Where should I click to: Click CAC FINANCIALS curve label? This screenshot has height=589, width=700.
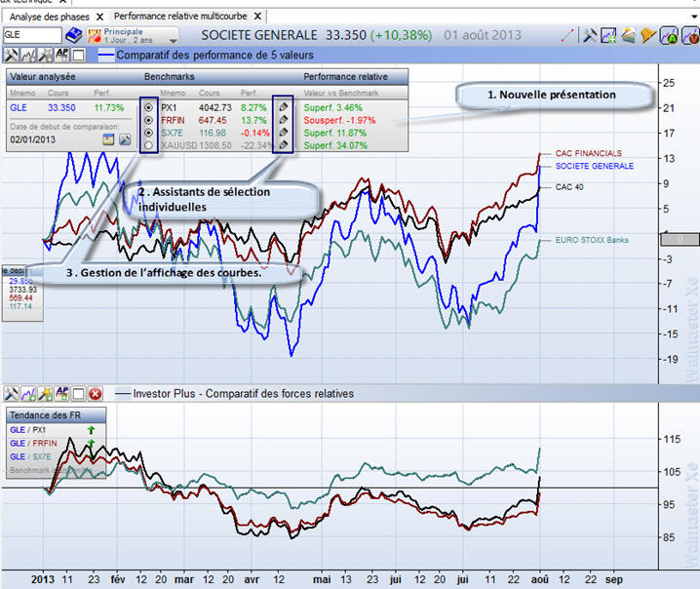(x=589, y=153)
